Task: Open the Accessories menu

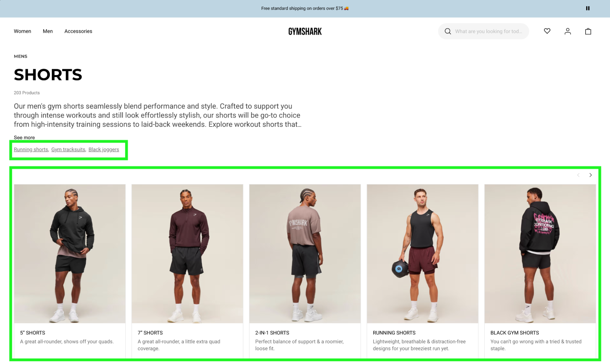Action: click(x=78, y=31)
